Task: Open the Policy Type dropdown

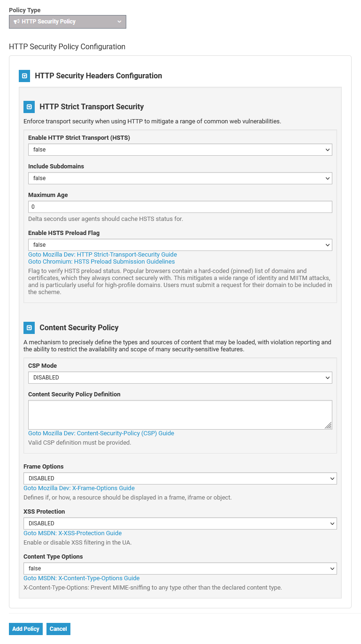Action: [68, 22]
